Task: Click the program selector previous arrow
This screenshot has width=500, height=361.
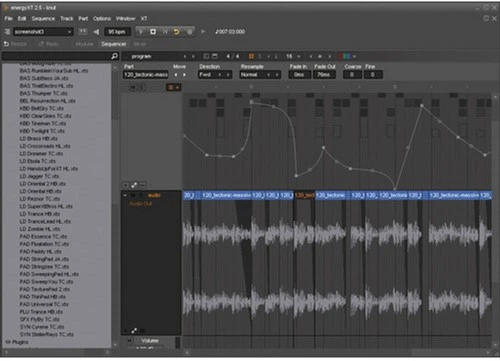Action: [x=185, y=56]
